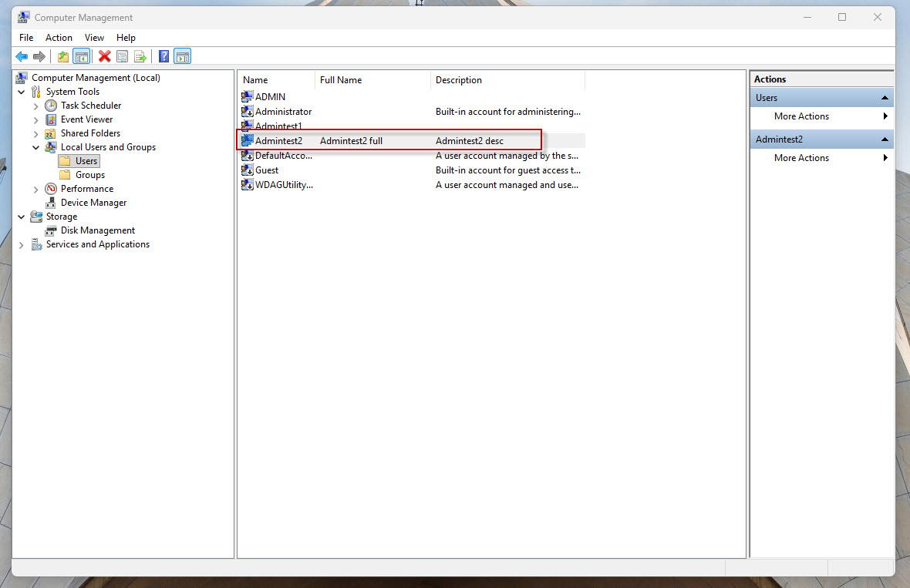910x588 pixels.
Task: Click the Forward arrow toolbar icon
Action: (39, 56)
